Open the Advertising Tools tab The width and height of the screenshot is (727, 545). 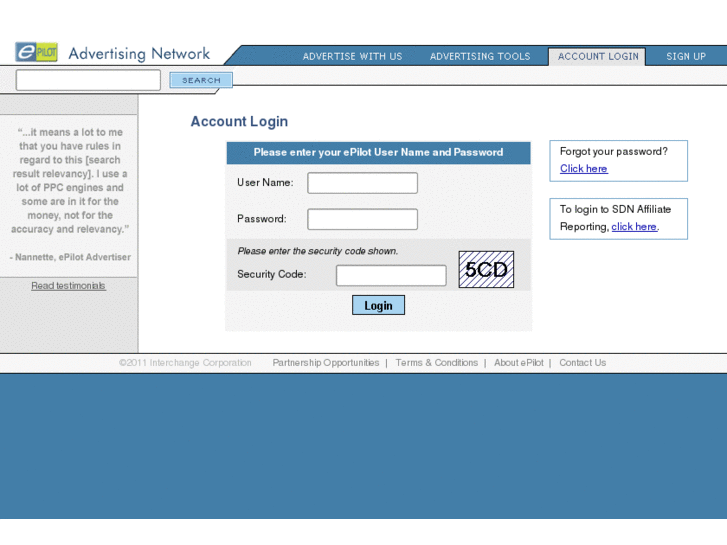[x=480, y=57]
